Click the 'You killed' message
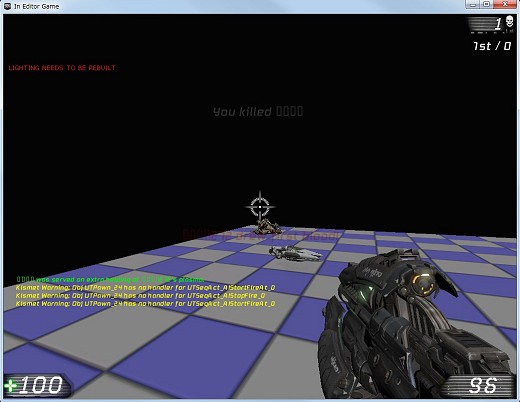520x402 pixels. (258, 112)
